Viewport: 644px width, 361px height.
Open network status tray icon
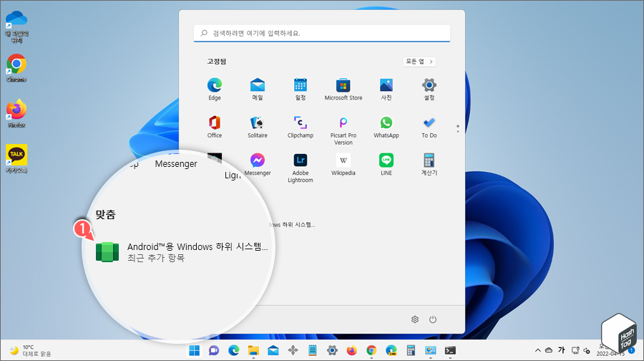575,350
